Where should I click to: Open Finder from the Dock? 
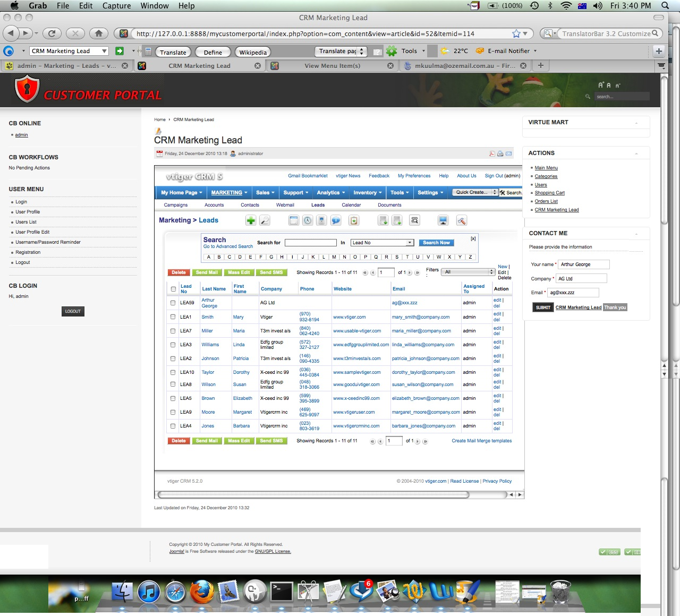coord(123,591)
